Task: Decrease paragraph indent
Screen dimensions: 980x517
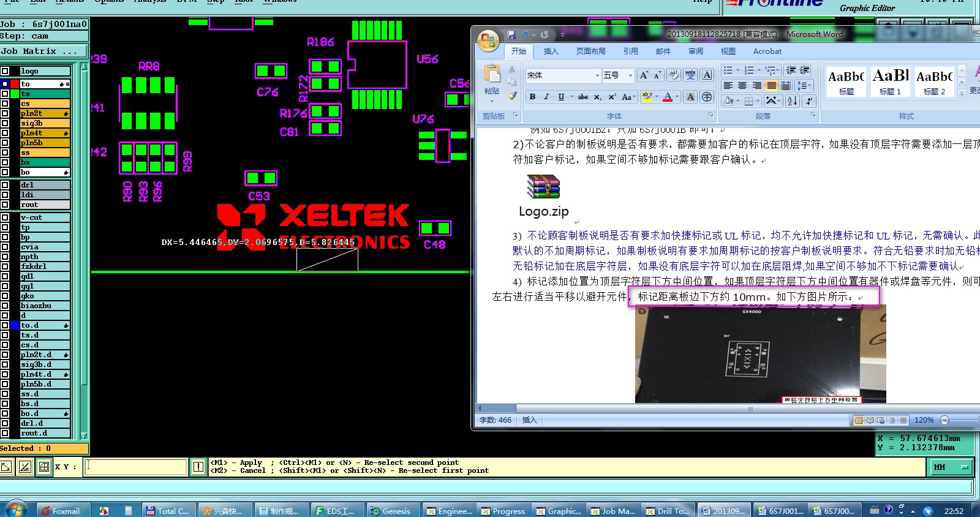Action: click(791, 70)
